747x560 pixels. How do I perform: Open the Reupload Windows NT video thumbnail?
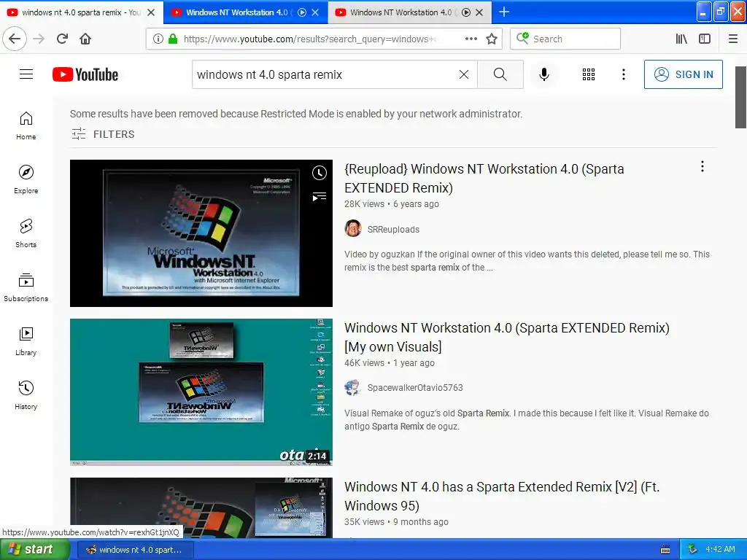click(x=201, y=233)
